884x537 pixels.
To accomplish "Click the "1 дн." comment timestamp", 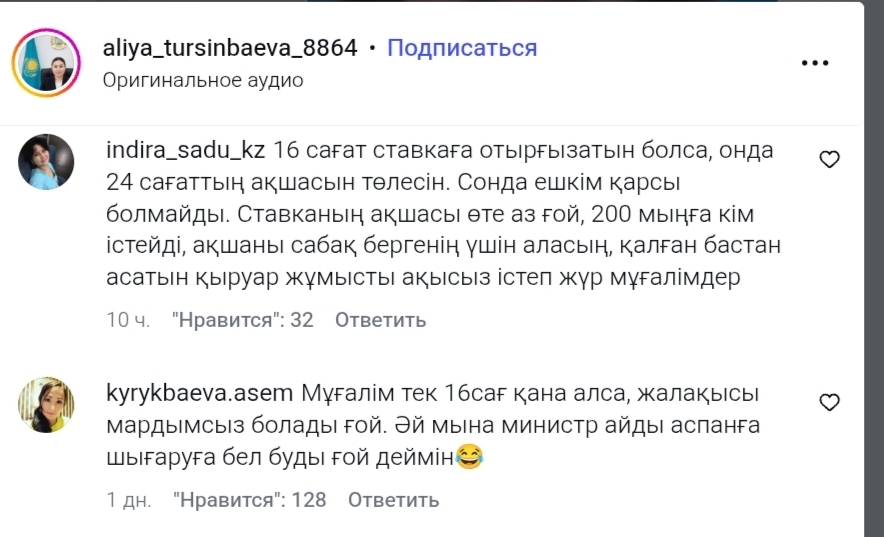I will [128, 499].
